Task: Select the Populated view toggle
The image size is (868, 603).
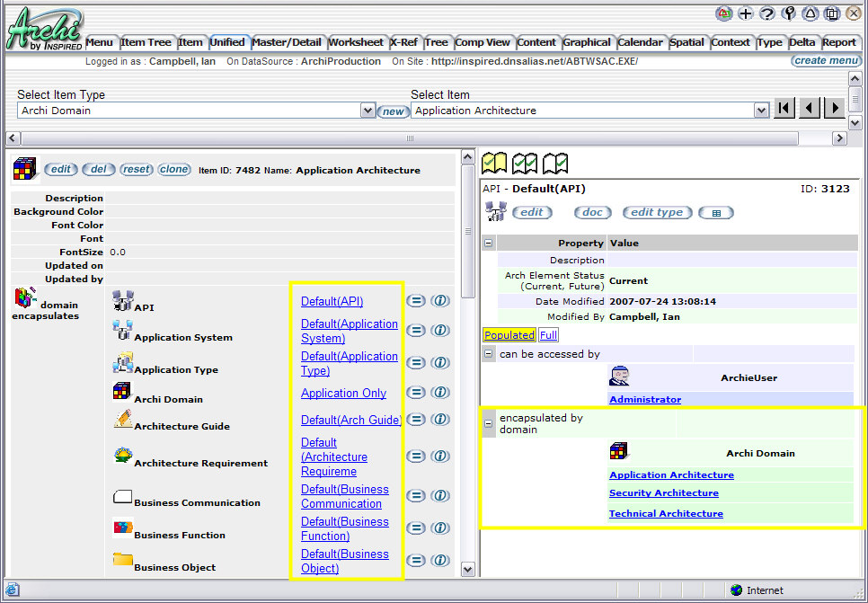Action: coord(509,335)
